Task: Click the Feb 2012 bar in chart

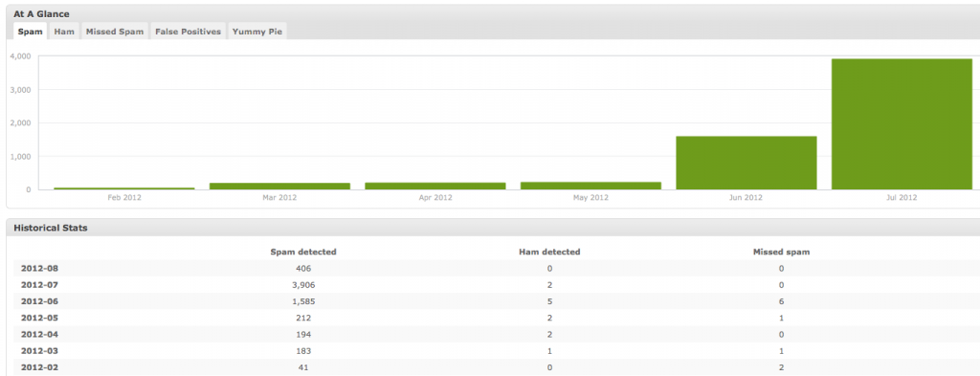Action: click(123, 188)
